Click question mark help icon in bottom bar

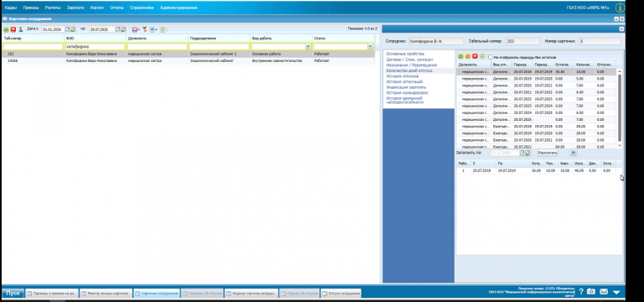tap(581, 292)
